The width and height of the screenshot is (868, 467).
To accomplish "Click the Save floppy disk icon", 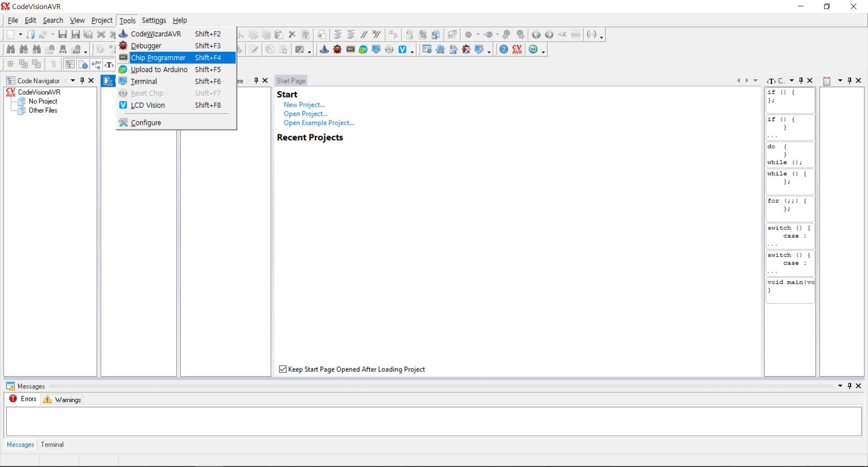I will pos(62,34).
